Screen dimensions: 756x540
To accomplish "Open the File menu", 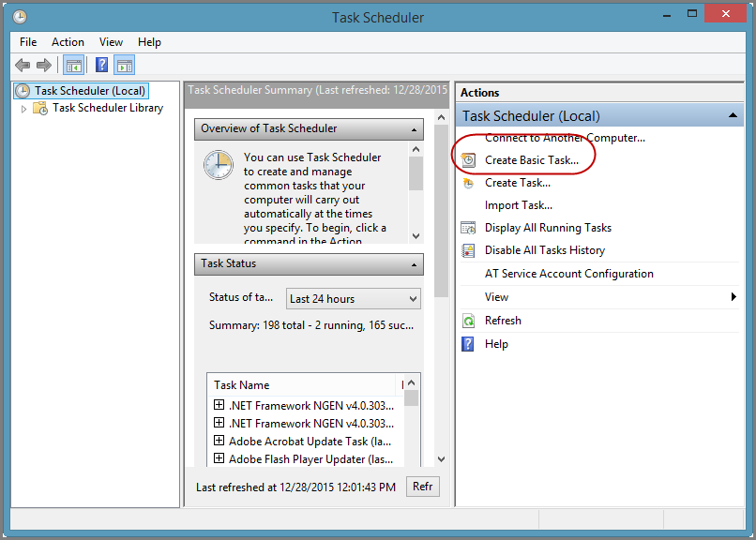I will pyautogui.click(x=28, y=42).
